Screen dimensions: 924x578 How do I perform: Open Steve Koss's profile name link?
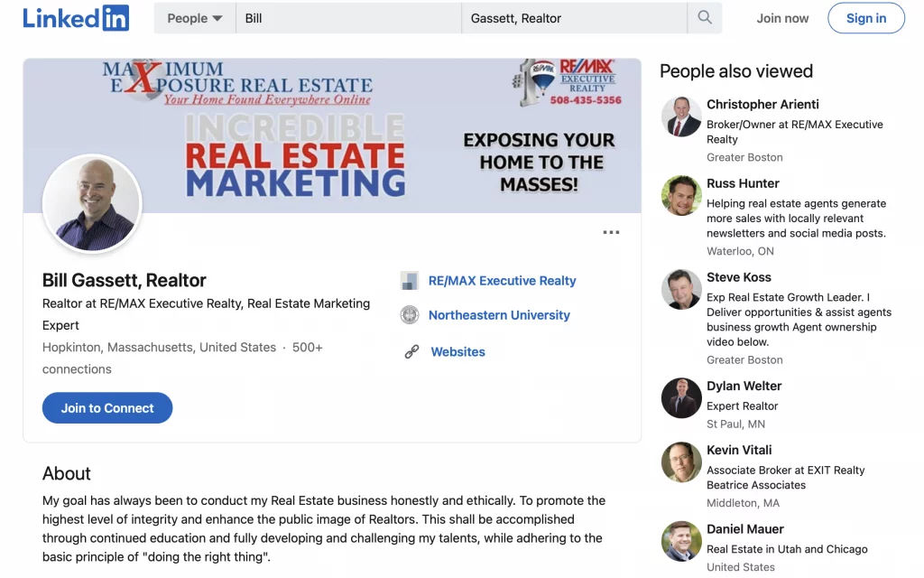(x=738, y=277)
